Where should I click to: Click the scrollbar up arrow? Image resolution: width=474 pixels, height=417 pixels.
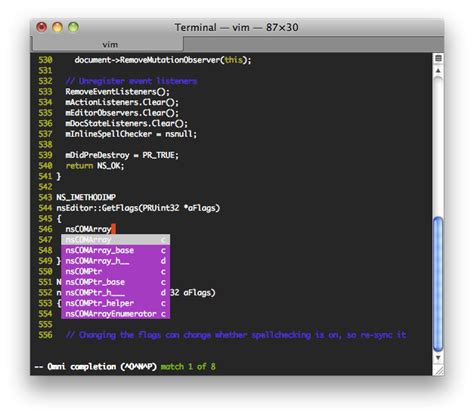pos(438,71)
